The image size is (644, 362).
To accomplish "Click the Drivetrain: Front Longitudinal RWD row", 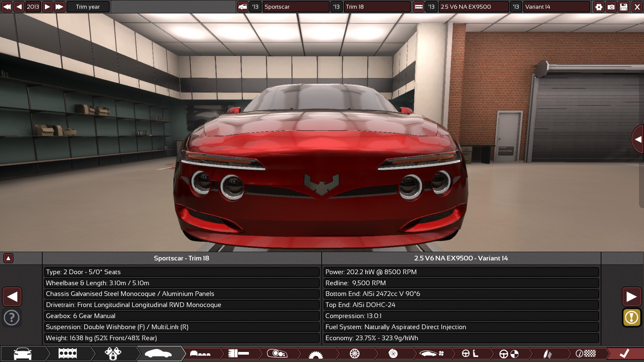I will pos(181,305).
